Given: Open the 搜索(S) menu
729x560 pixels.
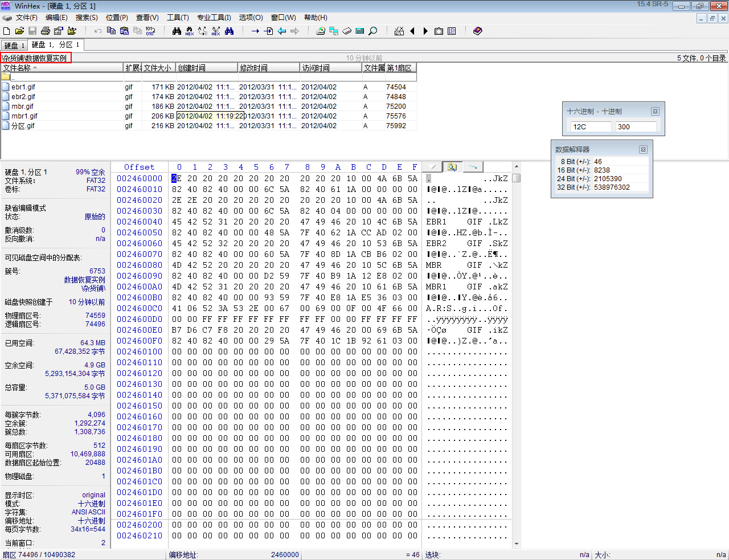Looking at the screenshot, I should point(87,18).
